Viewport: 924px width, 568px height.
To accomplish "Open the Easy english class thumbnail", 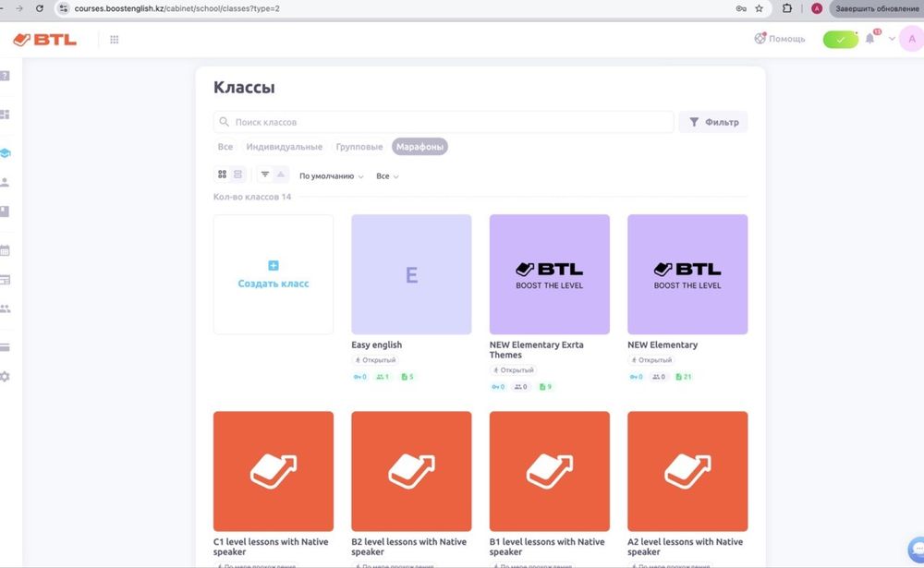I will click(411, 274).
